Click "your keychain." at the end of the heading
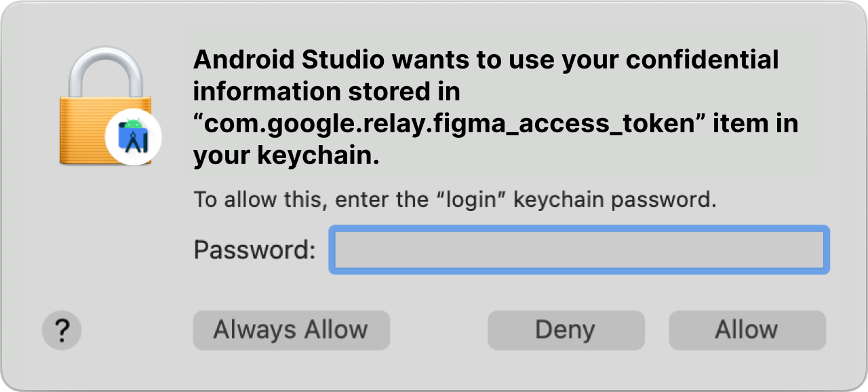Viewport: 868px width, 392px height. coord(286,156)
